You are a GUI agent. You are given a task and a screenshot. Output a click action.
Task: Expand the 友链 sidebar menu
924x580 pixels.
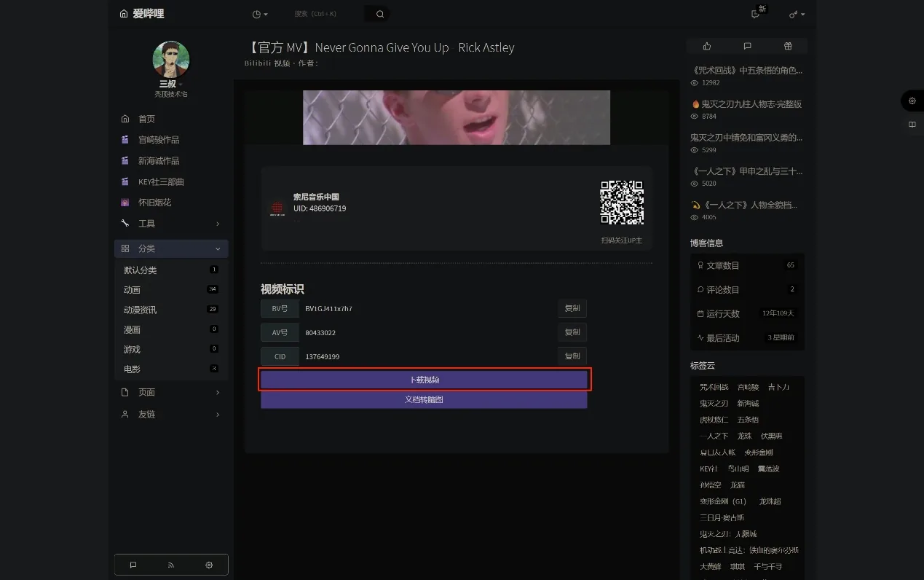(171, 414)
